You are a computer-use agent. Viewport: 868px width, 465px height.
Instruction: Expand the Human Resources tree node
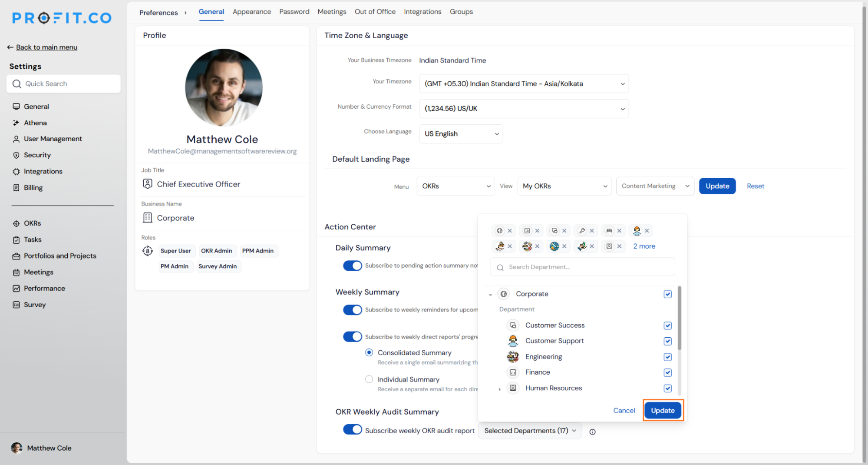500,389
